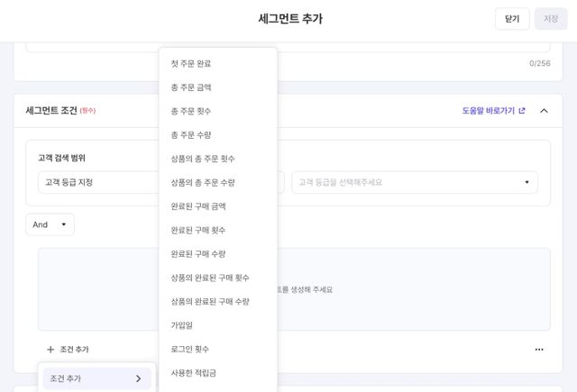The height and width of the screenshot is (392, 577).
Task: Click the 저장 button
Action: point(551,19)
